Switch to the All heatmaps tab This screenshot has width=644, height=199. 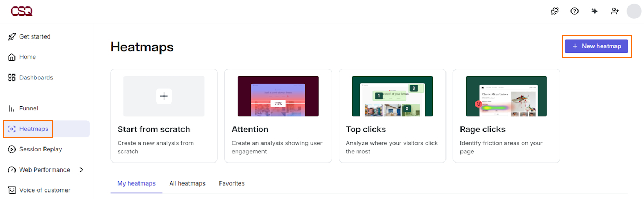tap(187, 183)
